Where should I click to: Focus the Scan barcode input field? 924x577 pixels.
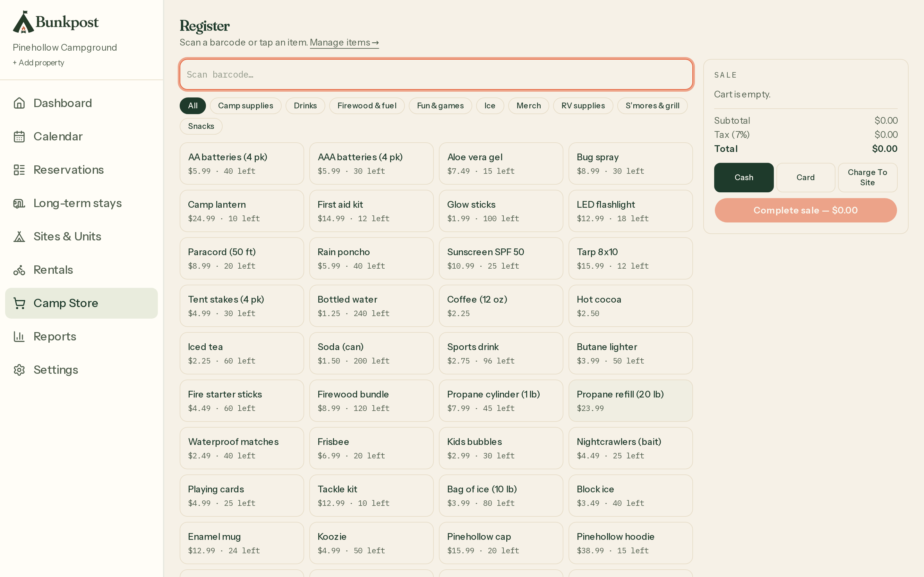tap(436, 74)
